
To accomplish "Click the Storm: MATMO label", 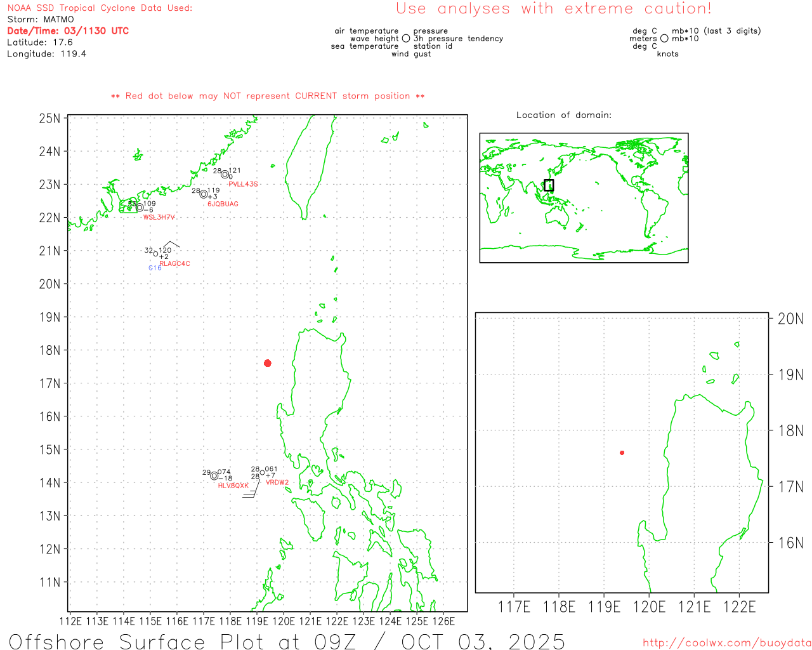I will [41, 20].
